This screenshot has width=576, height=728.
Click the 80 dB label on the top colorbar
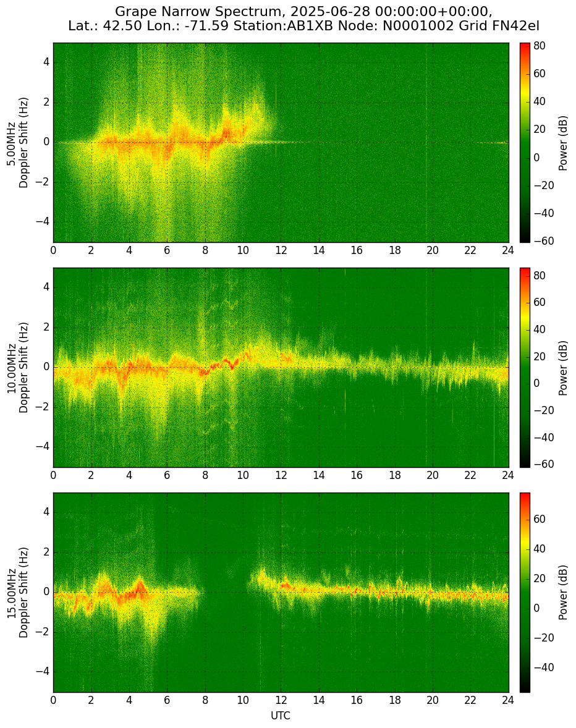tap(540, 46)
